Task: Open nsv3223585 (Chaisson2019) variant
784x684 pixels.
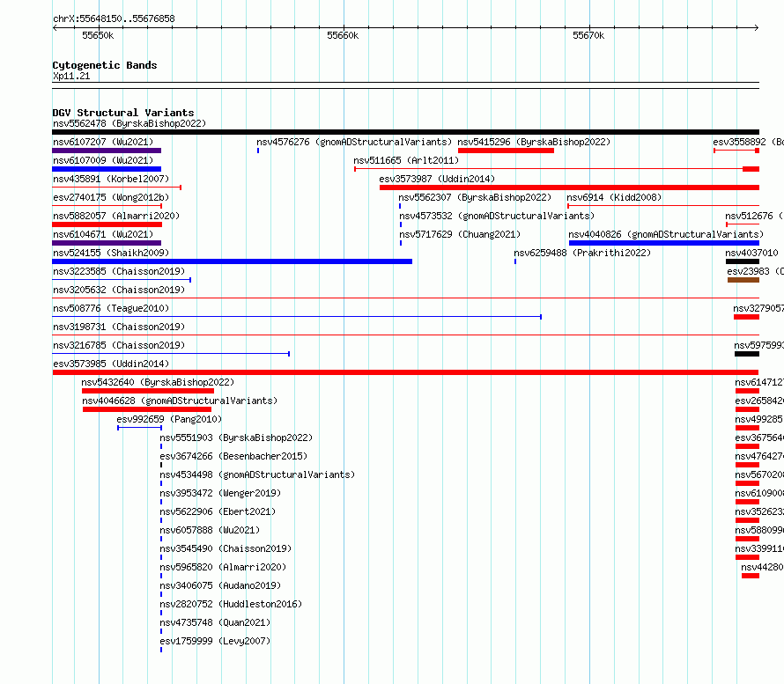Action: 119,271
